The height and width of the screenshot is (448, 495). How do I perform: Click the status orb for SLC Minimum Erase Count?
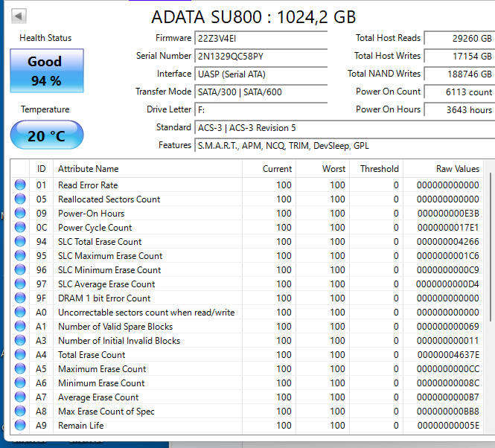(x=20, y=269)
